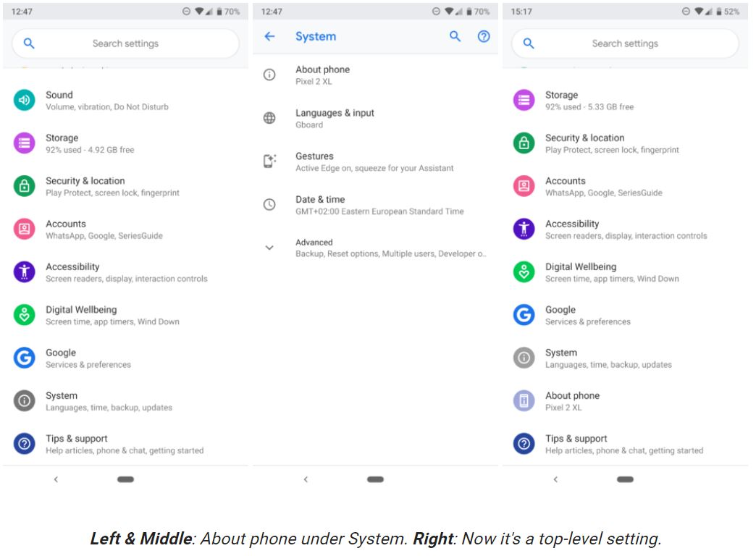Tap the clock icon beside Date & time
This screenshot has height=556, width=756.
coord(269,205)
